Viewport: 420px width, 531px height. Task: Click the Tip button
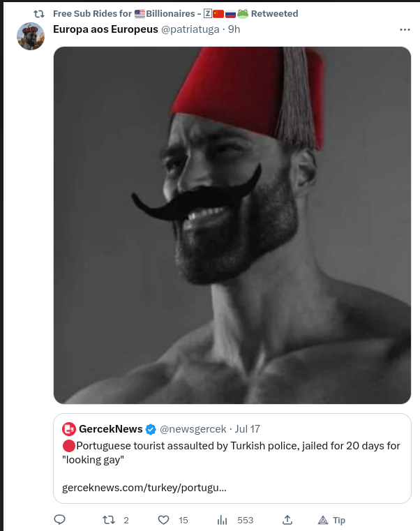click(332, 520)
